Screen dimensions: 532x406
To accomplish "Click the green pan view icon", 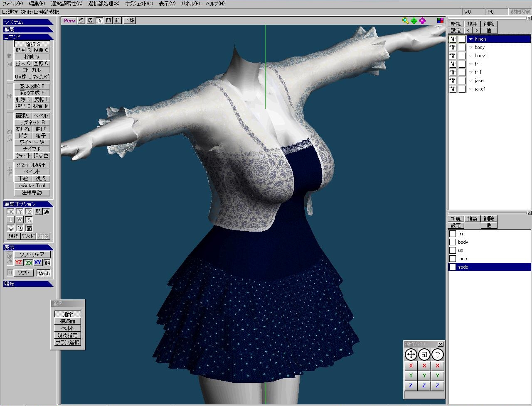I will 414,20.
